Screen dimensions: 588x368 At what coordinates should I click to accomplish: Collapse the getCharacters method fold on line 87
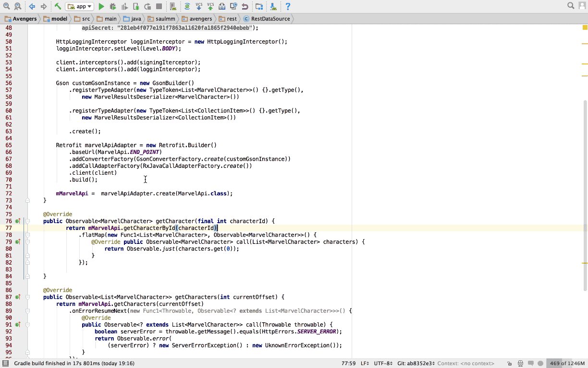28,297
